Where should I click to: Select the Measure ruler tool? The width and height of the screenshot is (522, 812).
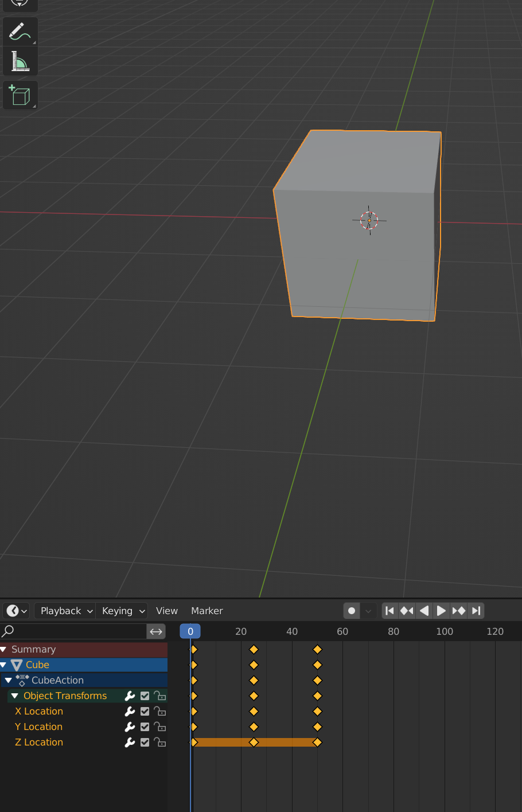[x=20, y=61]
